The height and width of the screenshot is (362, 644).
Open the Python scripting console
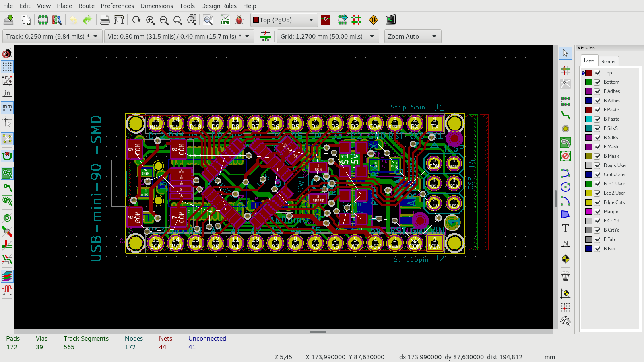[390, 20]
